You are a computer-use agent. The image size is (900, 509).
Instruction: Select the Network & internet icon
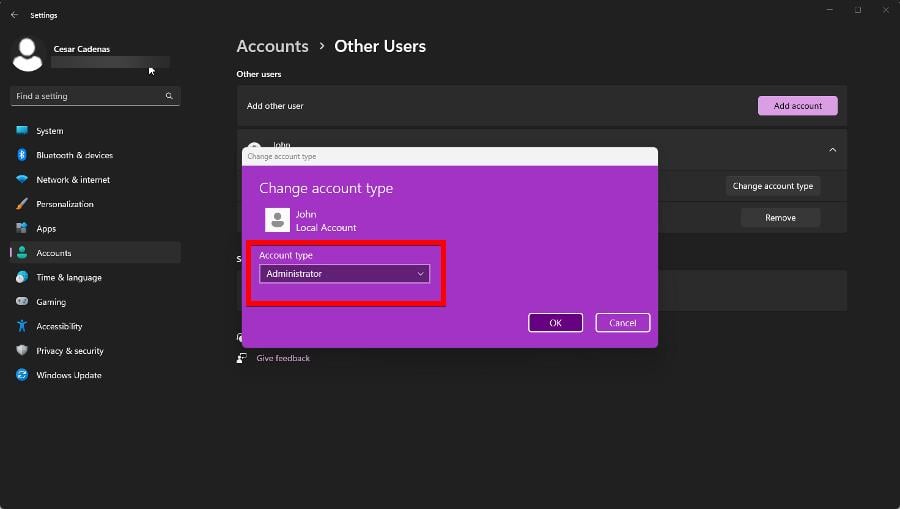tap(22, 180)
